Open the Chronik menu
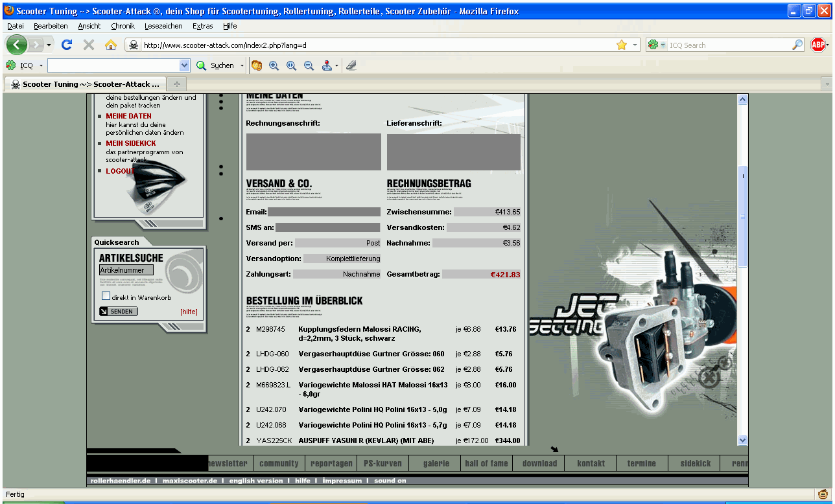The height and width of the screenshot is (504, 835). tap(123, 26)
